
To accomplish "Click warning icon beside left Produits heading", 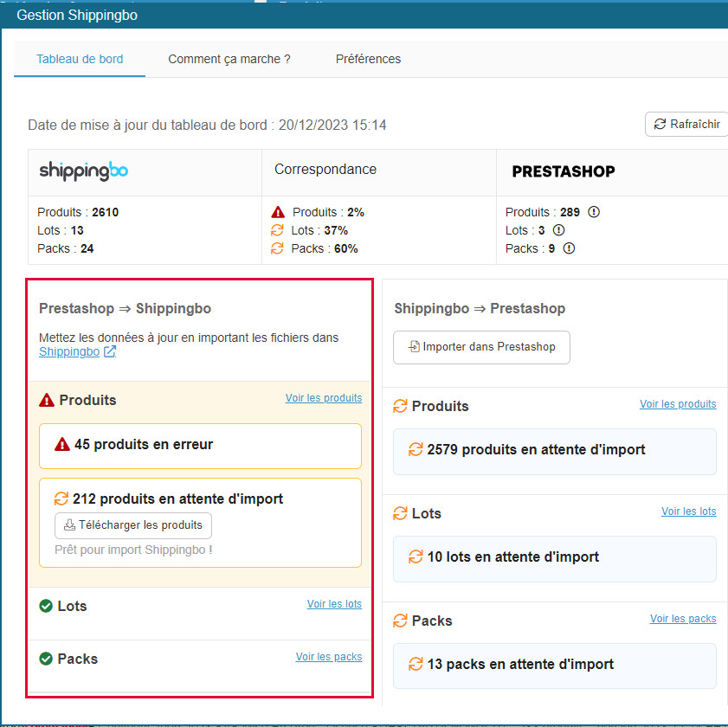I will click(x=47, y=400).
